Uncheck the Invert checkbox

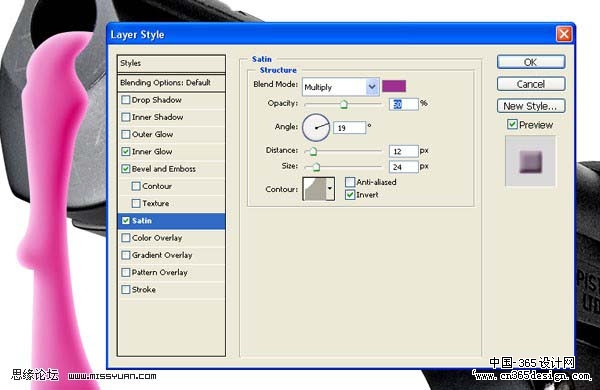coord(350,195)
